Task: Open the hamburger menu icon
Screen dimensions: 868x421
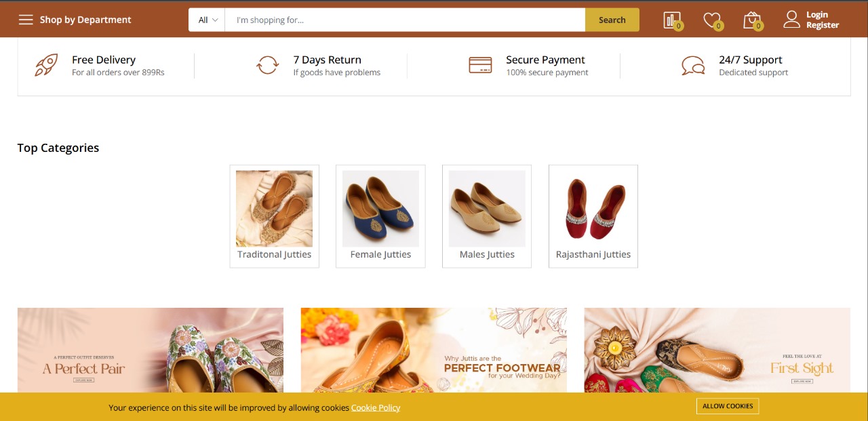Action: pos(26,20)
